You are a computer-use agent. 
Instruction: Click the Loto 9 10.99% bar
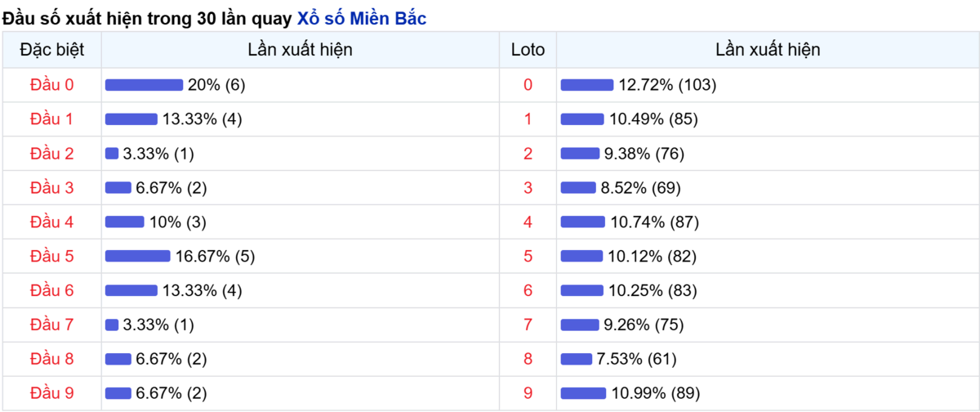coord(583,394)
